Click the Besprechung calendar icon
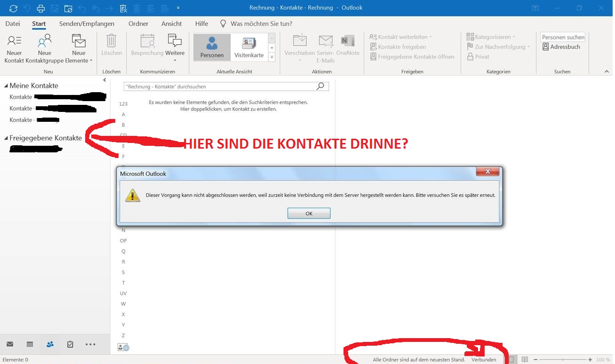 [x=147, y=40]
